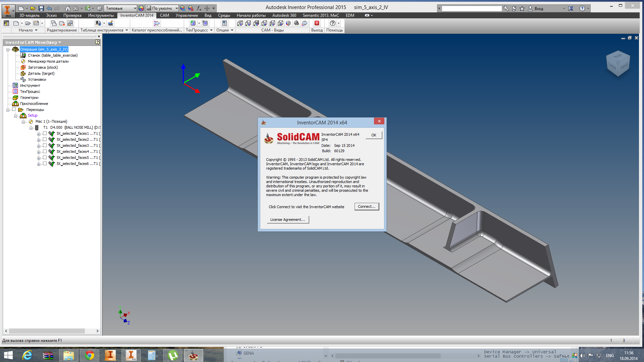Switch to the Эскиз ribbon tab
This screenshot has width=644, height=362.
point(51,15)
